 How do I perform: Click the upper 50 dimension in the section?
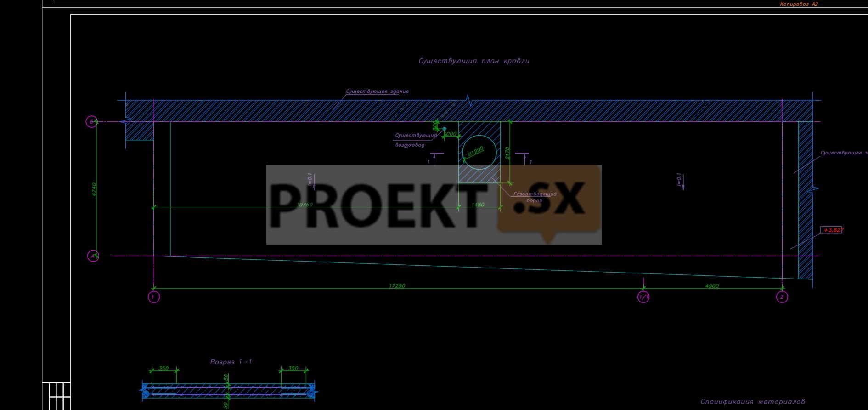point(226,377)
